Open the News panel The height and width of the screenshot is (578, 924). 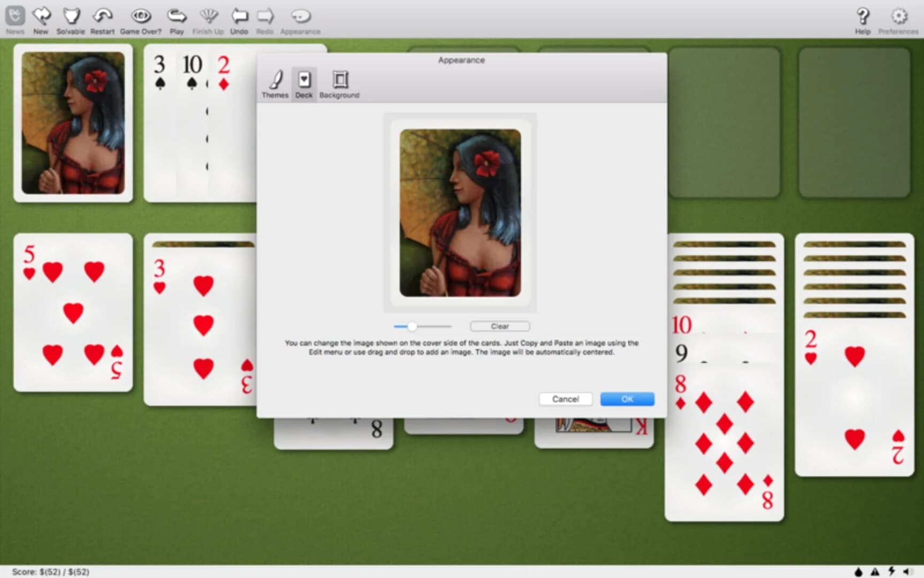tap(14, 16)
